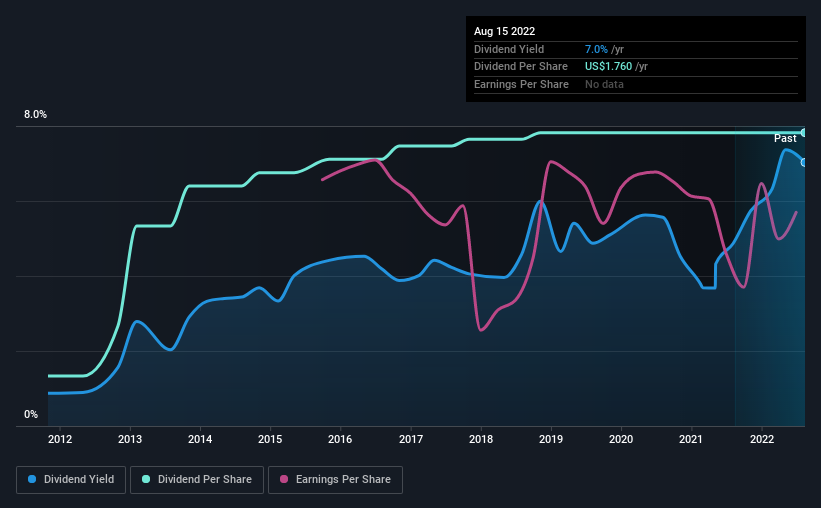Toggle the Dividend Per Share legend button
This screenshot has width=821, height=508.
pyautogui.click(x=197, y=480)
